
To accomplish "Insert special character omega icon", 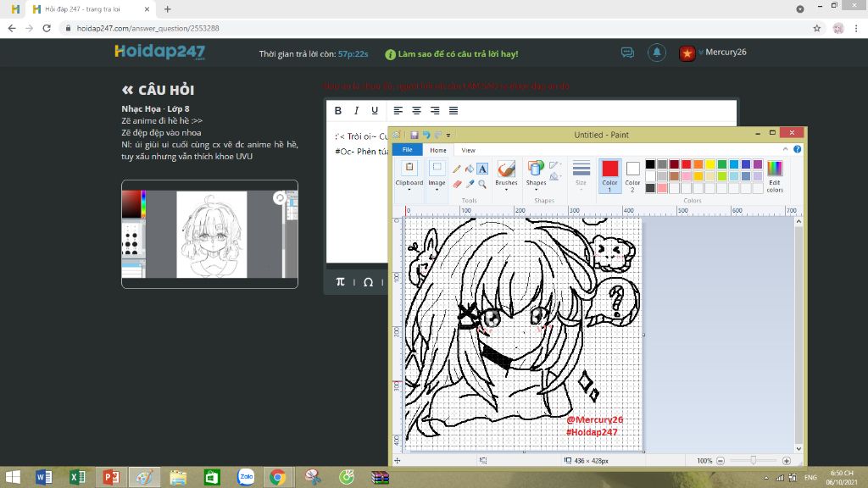I will 368,282.
